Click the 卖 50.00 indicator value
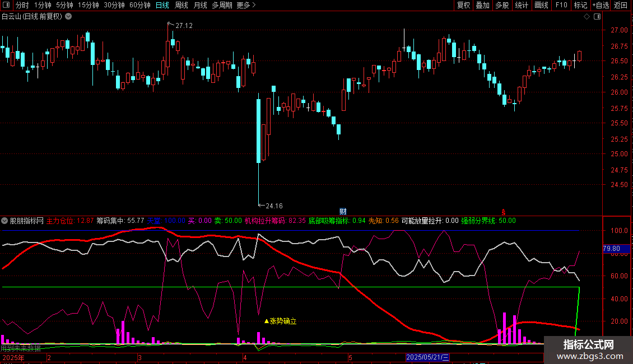The image size is (633, 364). point(228,221)
